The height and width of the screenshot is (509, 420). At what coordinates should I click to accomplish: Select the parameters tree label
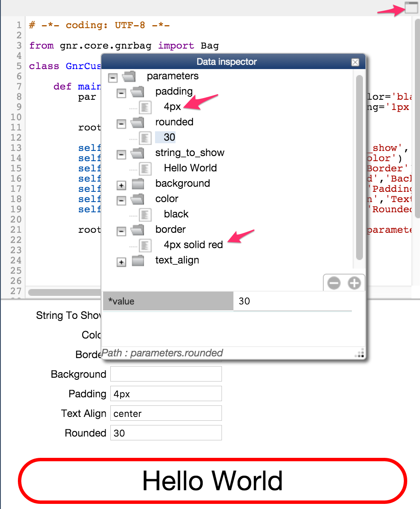tap(173, 76)
